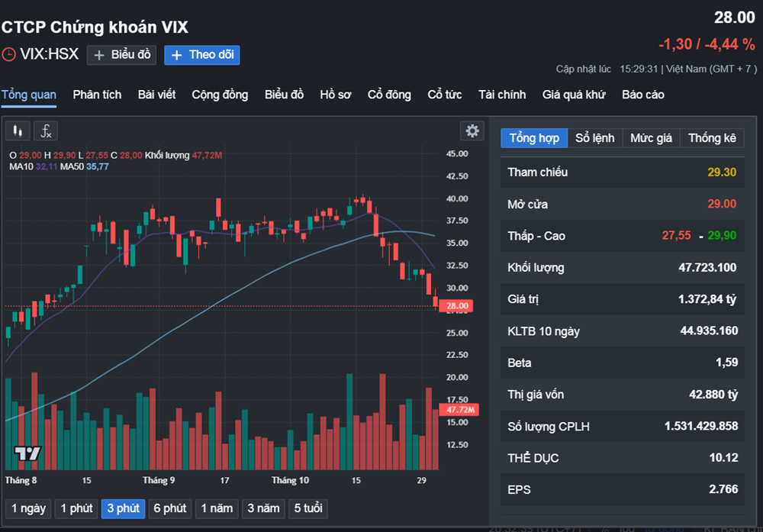Viewport: 763px width, 532px height.
Task: Go to the Cổ tức tab
Action: [x=445, y=95]
